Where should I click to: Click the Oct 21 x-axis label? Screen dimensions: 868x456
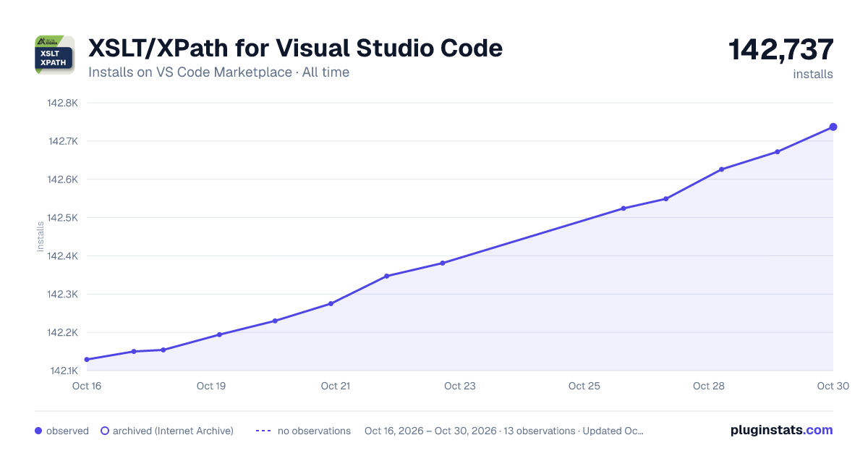(x=336, y=386)
